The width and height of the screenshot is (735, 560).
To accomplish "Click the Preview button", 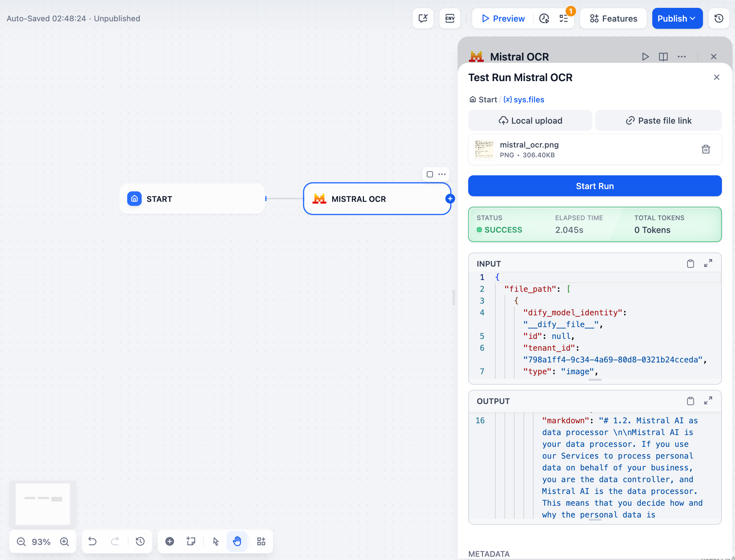I will pyautogui.click(x=503, y=18).
